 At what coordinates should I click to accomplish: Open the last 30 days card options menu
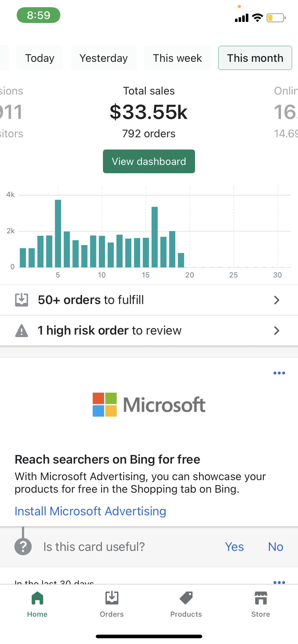pos(279,582)
